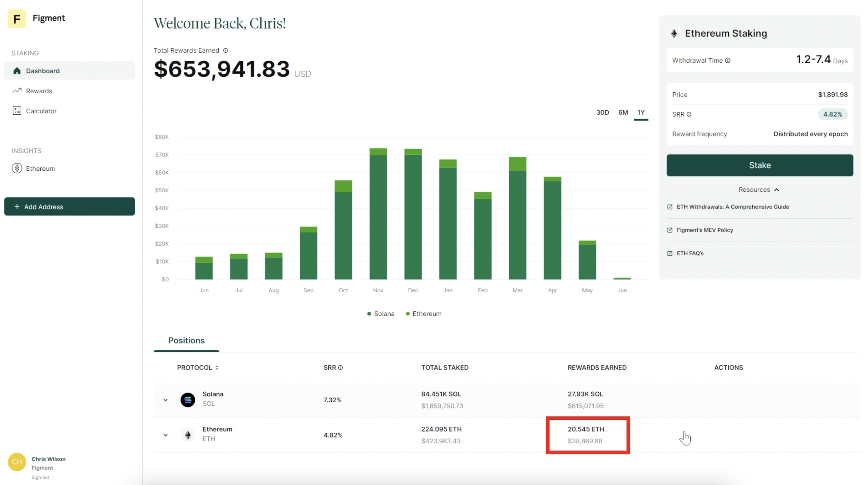Select the 1Y chart range

pos(641,112)
